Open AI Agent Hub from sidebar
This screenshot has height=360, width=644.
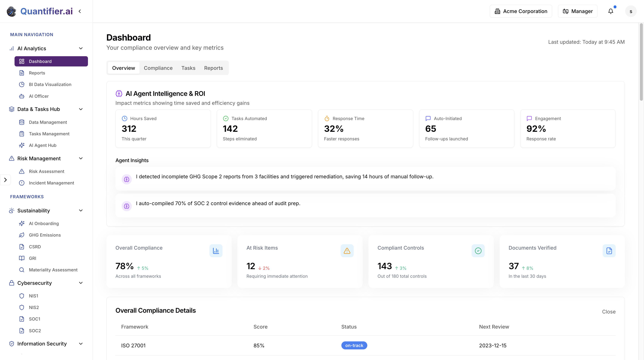(x=42, y=145)
